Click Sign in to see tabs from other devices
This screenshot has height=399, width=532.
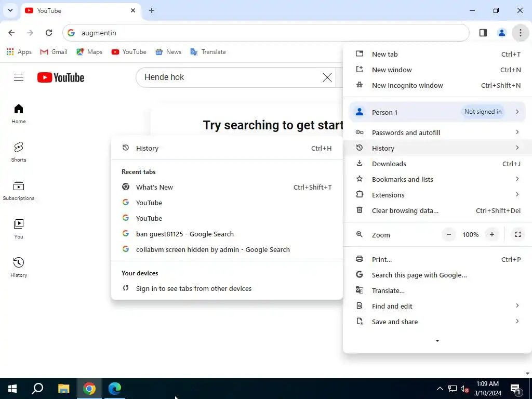pos(227,288)
